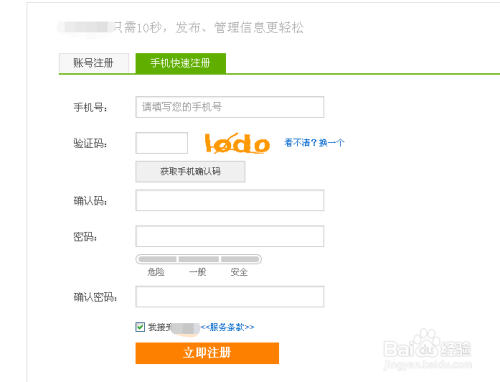
Task: Select the 手机快速注册 tab
Action: (180, 63)
